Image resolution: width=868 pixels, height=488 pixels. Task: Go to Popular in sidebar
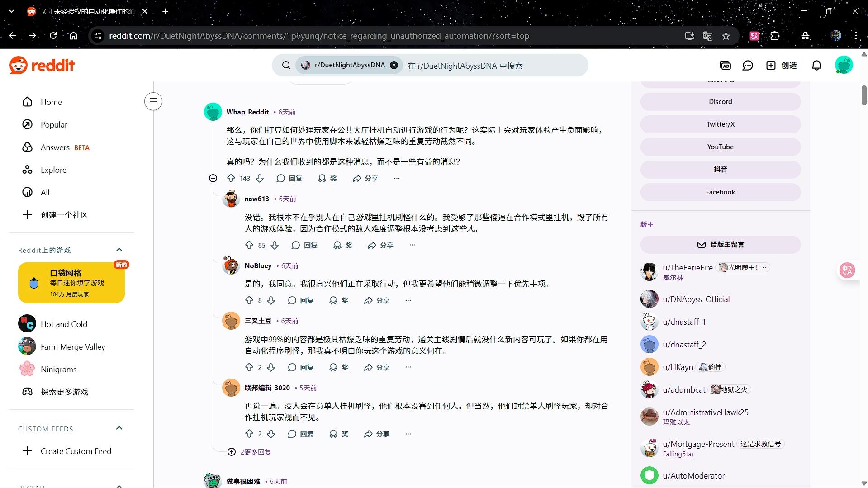point(54,124)
